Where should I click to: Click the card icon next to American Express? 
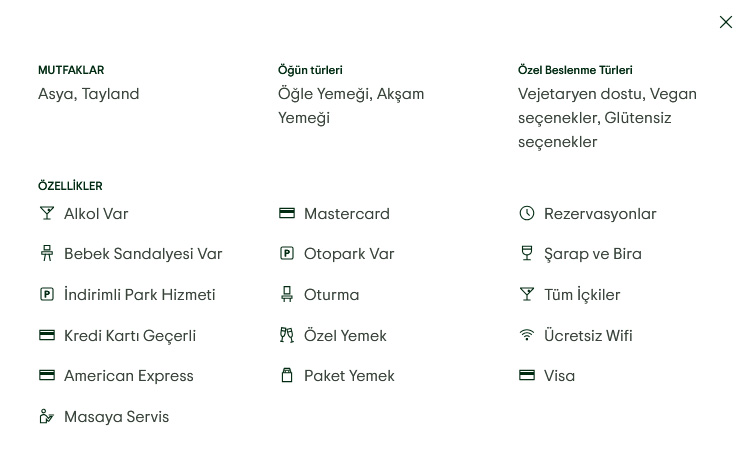point(47,376)
